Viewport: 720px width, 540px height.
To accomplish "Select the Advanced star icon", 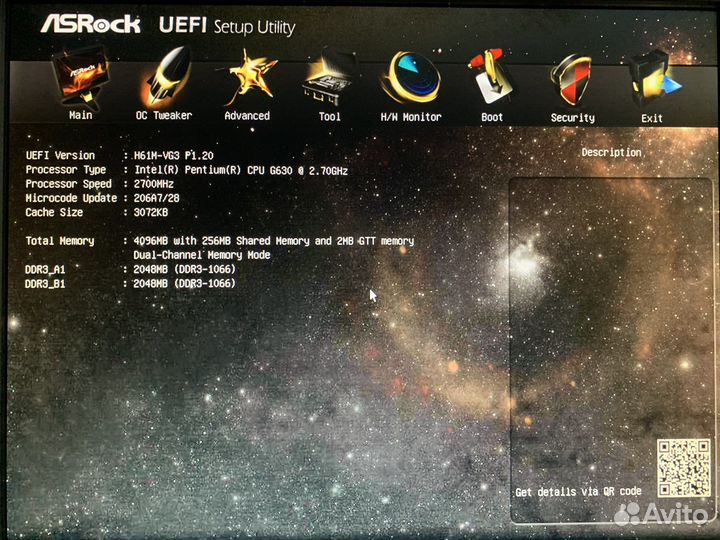I will (x=246, y=78).
